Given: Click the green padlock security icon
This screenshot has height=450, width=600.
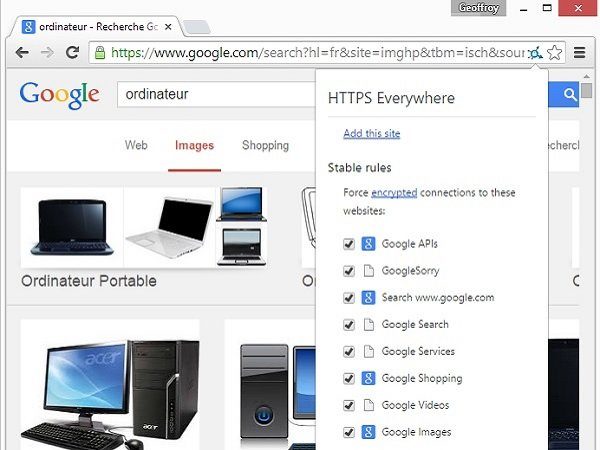Looking at the screenshot, I should point(100,52).
